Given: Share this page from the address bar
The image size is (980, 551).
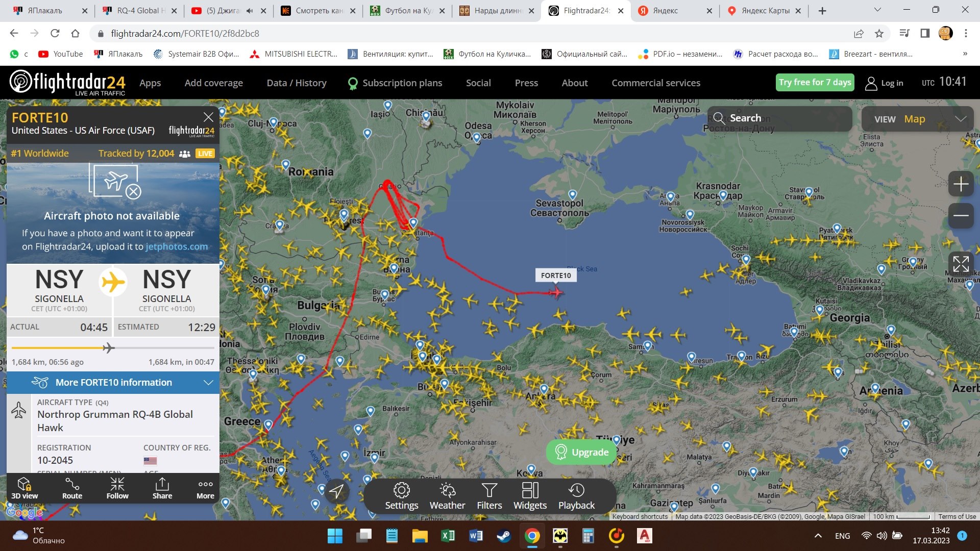Looking at the screenshot, I should [x=859, y=34].
